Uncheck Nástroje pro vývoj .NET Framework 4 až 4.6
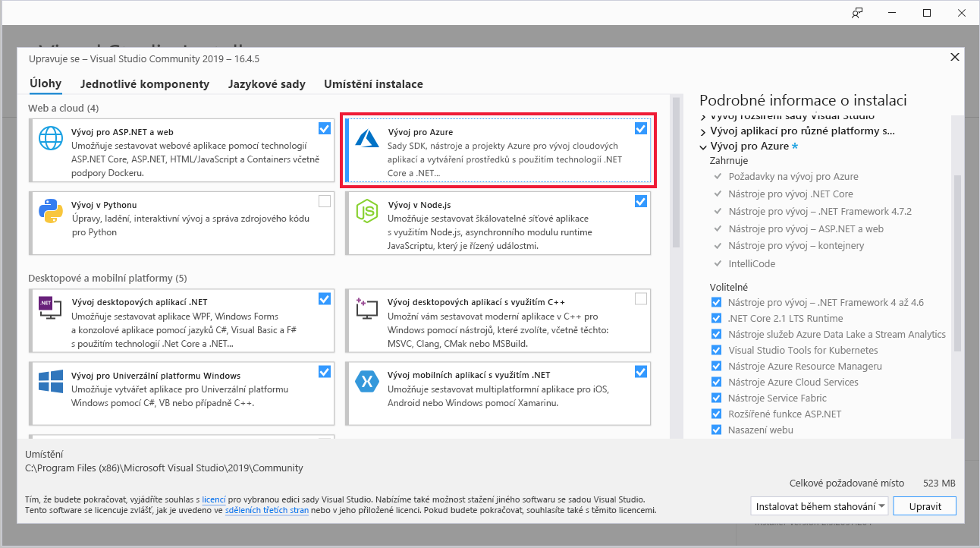The width and height of the screenshot is (980, 548). (x=716, y=302)
